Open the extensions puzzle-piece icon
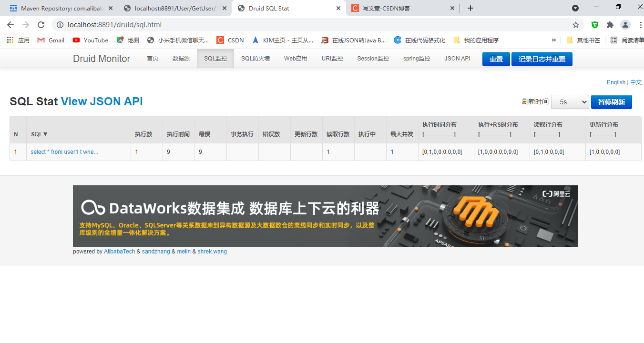 pos(610,24)
